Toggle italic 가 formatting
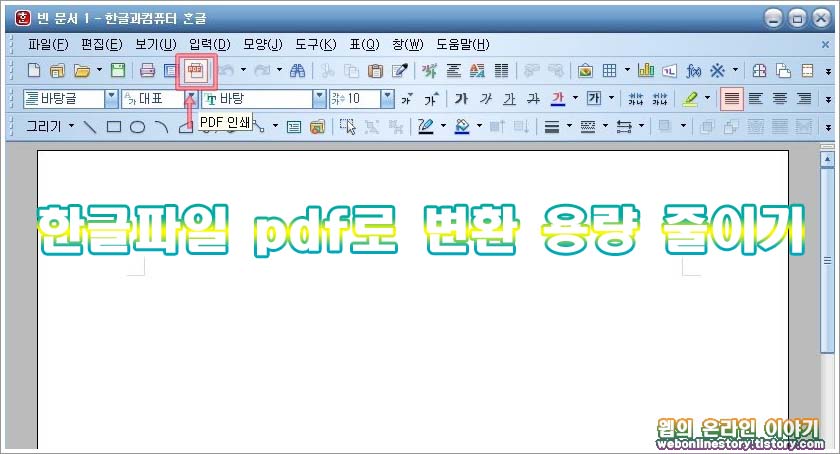 pyautogui.click(x=485, y=99)
